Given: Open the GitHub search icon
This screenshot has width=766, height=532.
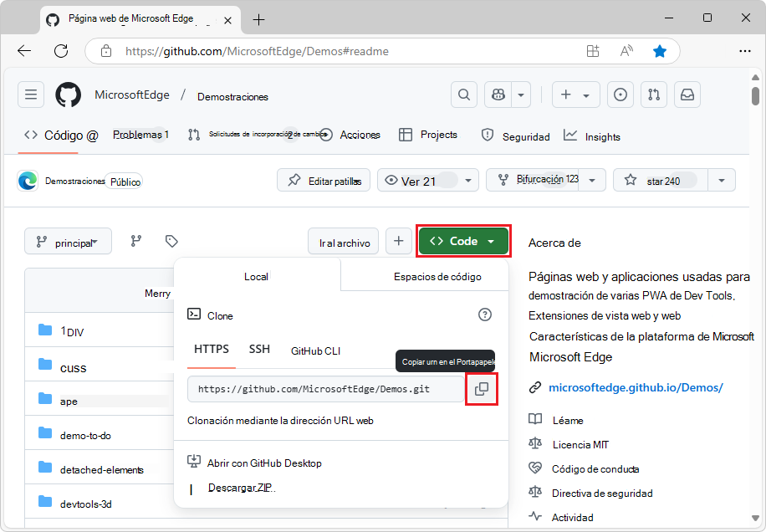Looking at the screenshot, I should click(x=464, y=95).
